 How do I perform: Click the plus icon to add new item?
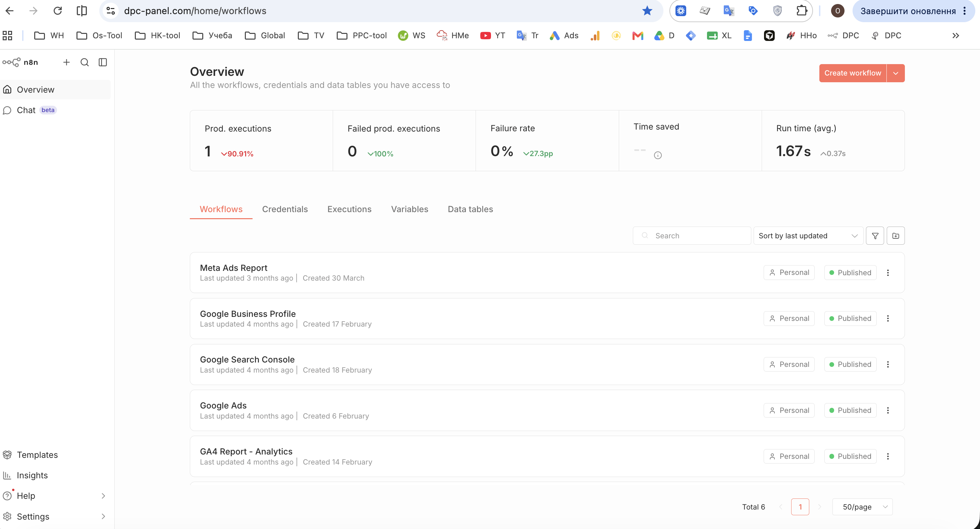point(67,62)
